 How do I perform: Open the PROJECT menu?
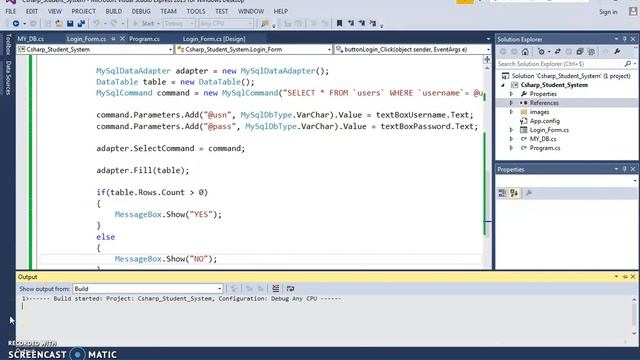coord(83,11)
